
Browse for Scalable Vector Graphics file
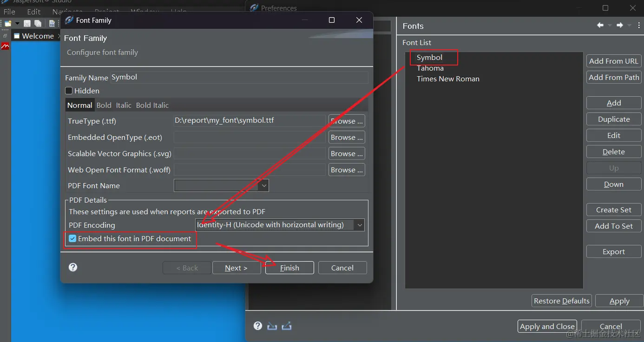347,153
